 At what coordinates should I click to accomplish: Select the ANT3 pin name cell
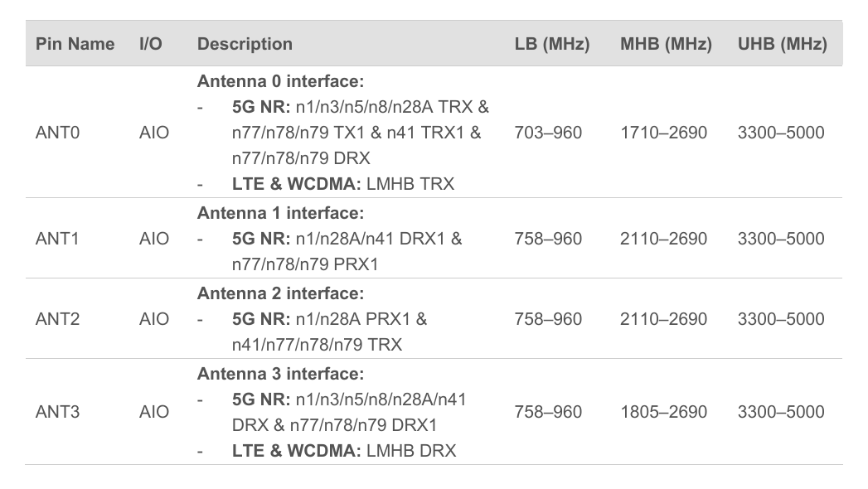click(x=57, y=412)
